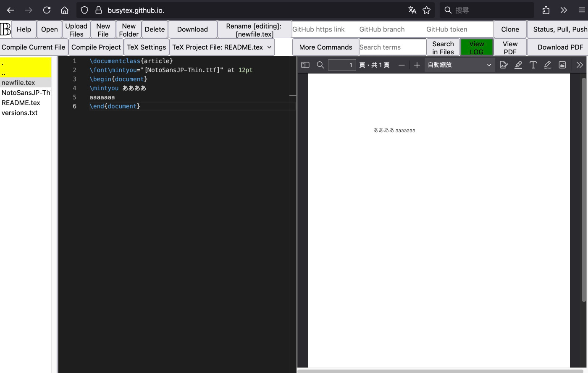The height and width of the screenshot is (373, 588).
Task: Click the browser address bar URL
Action: pyautogui.click(x=136, y=10)
